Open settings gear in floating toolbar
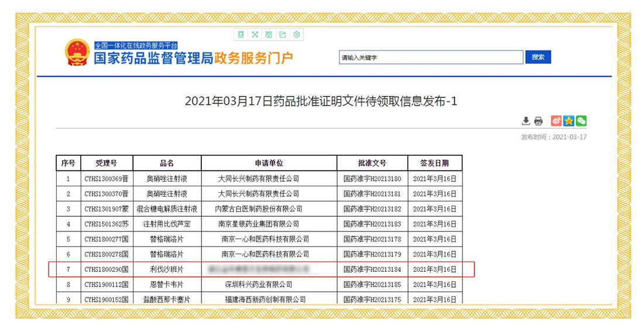 [x=297, y=35]
